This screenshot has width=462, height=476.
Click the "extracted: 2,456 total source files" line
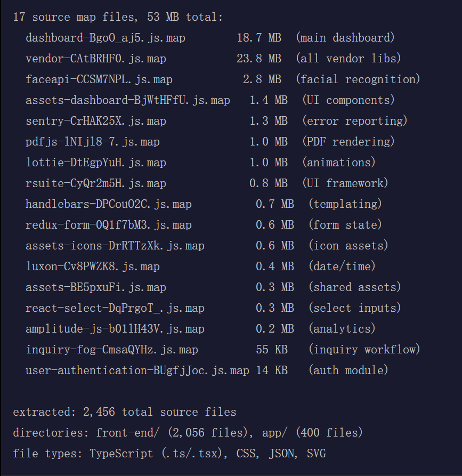125,412
